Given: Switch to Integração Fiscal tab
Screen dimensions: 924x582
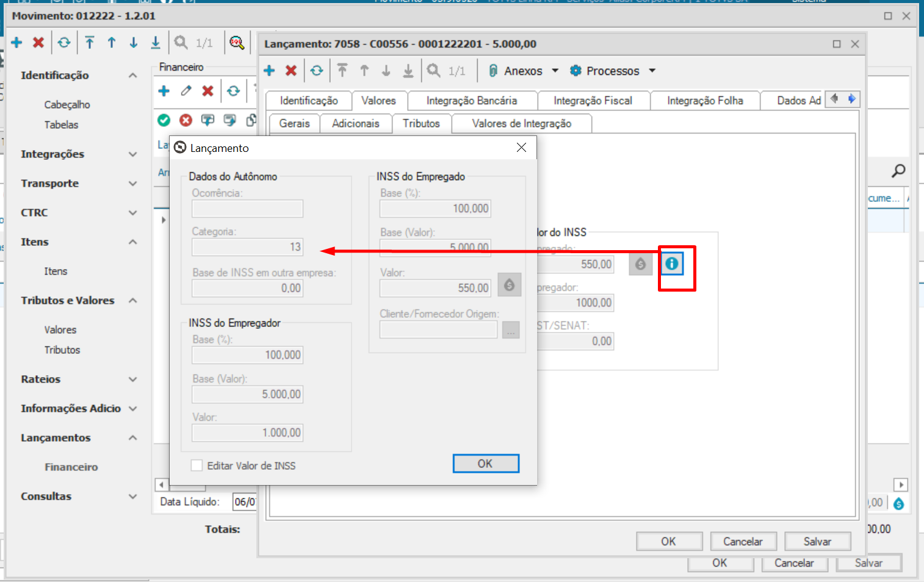Looking at the screenshot, I should pos(593,101).
